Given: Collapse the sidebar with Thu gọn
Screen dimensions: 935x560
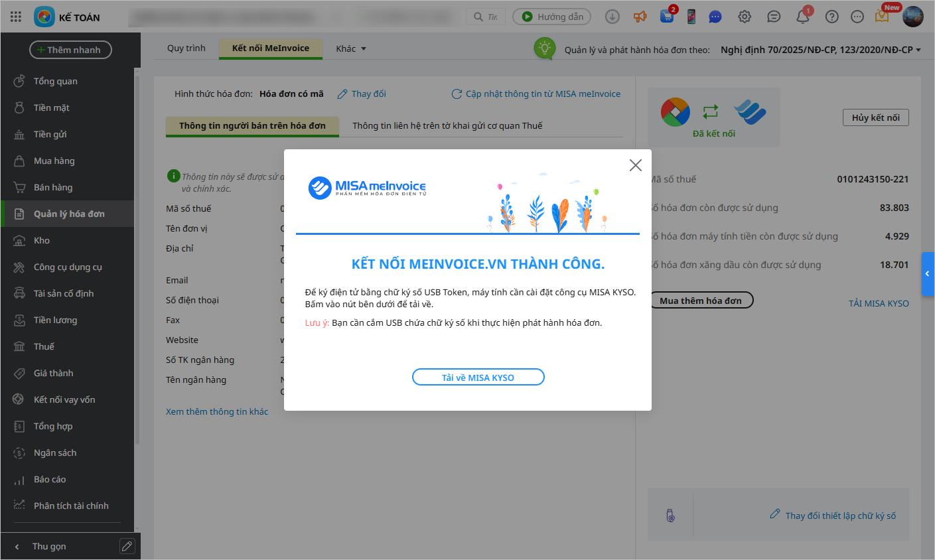Looking at the screenshot, I should click(x=49, y=546).
